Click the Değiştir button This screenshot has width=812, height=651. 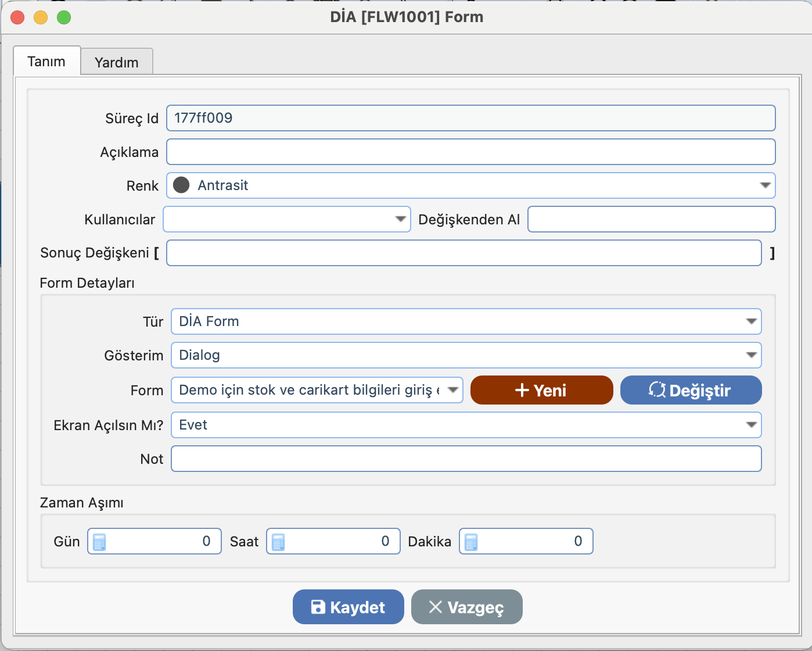coord(691,390)
